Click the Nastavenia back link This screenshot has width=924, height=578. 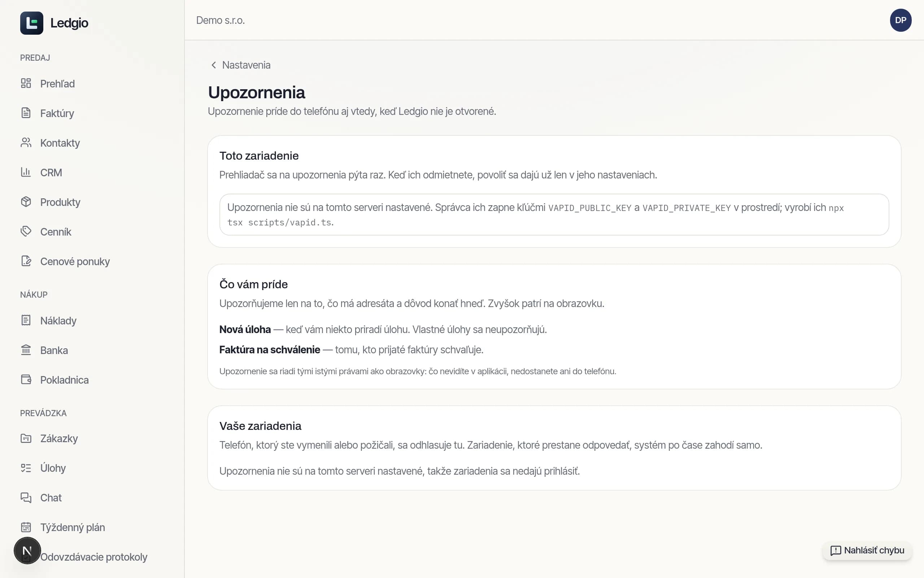coord(240,65)
